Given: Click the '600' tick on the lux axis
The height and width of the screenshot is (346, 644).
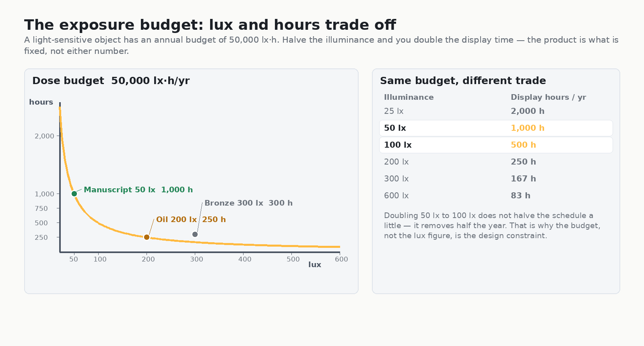Looking at the screenshot, I should click(x=341, y=259).
